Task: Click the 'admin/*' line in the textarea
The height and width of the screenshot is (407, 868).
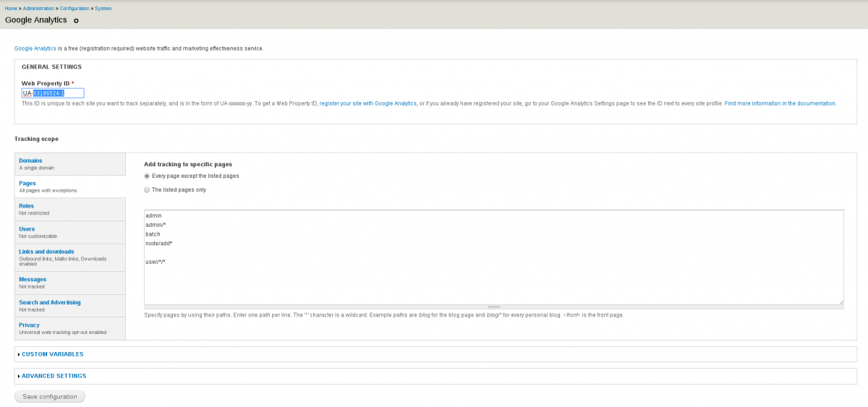Action: click(156, 225)
